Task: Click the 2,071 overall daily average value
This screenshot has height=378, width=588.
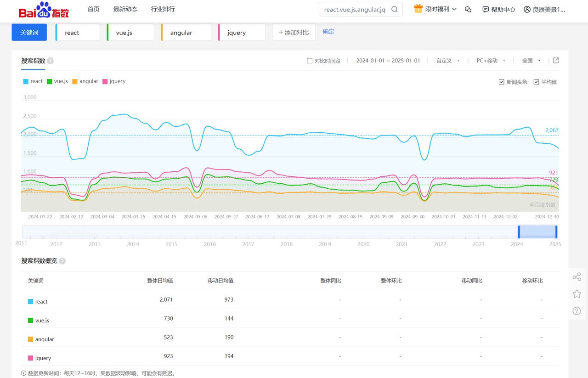Action: click(166, 299)
